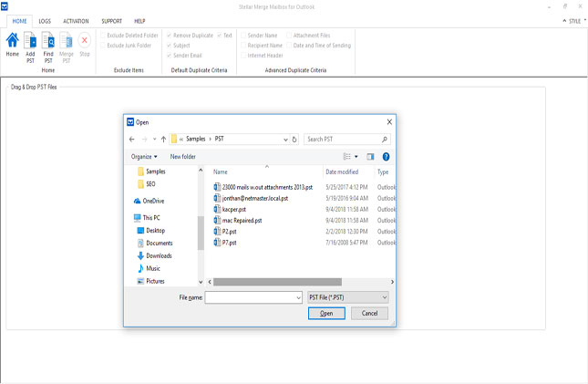The width and height of the screenshot is (588, 384).
Task: Open Pictures in the navigation pane
Action: [150, 281]
